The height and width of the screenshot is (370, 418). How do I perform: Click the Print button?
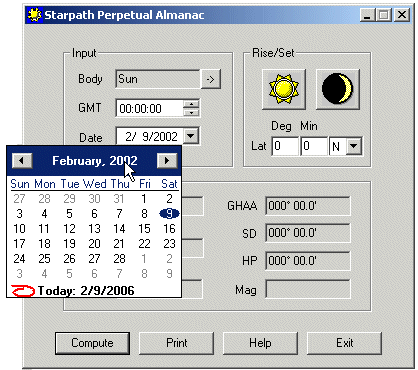(176, 343)
